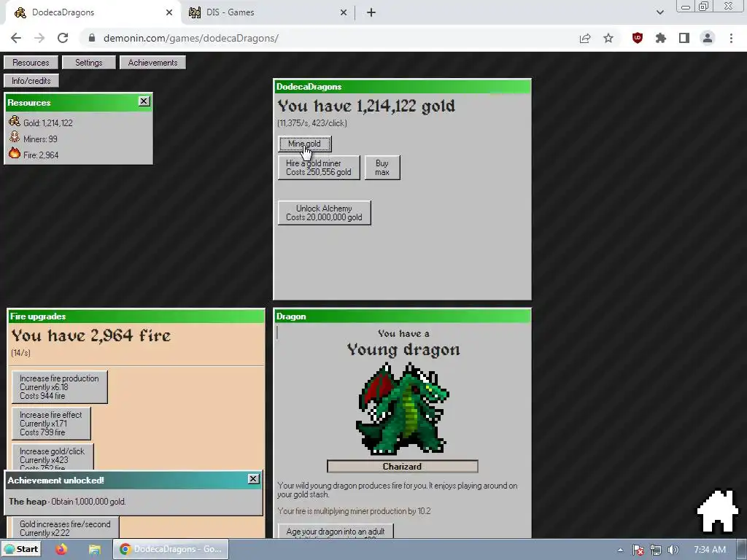Click 'The heap' achievement text
Image resolution: width=747 pixels, height=560 pixels.
point(28,502)
